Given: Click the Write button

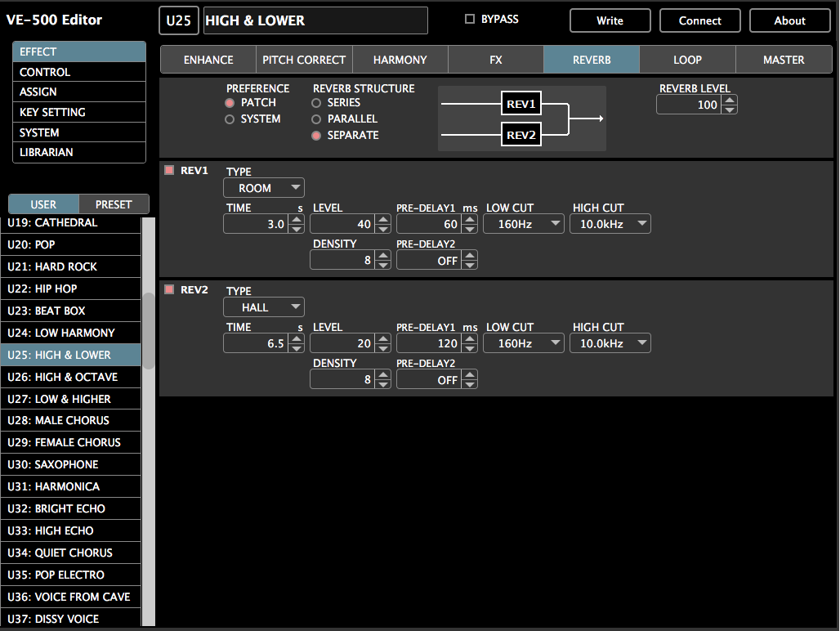Looking at the screenshot, I should pyautogui.click(x=610, y=20).
